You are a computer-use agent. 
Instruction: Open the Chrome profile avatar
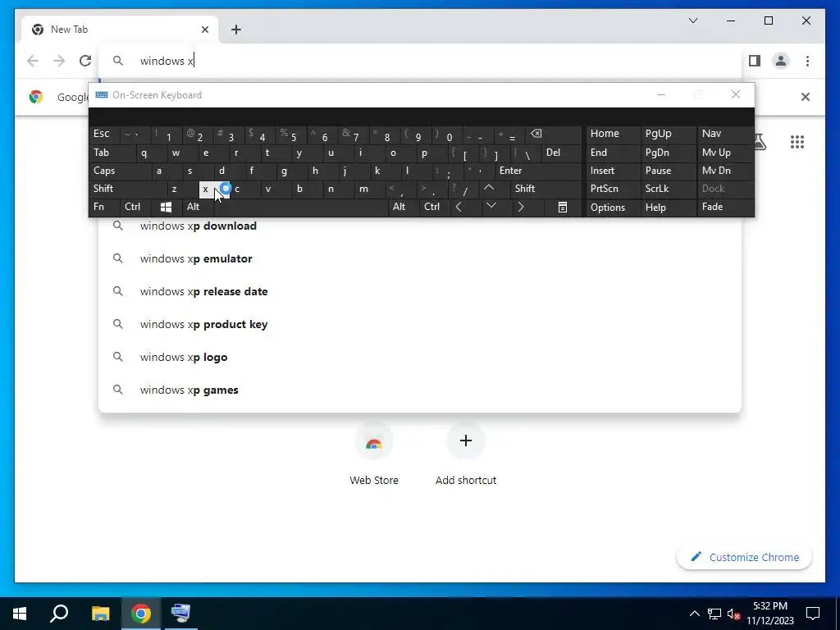click(x=781, y=61)
